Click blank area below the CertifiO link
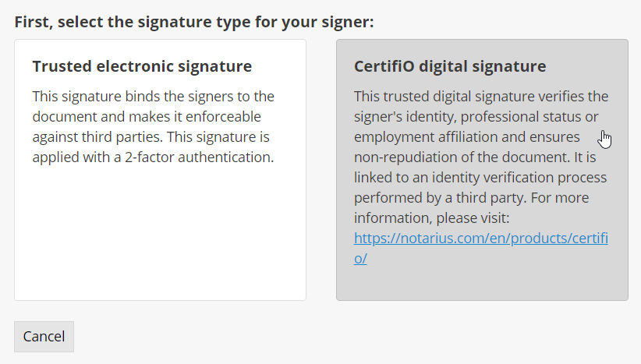641x364 pixels. [482, 283]
